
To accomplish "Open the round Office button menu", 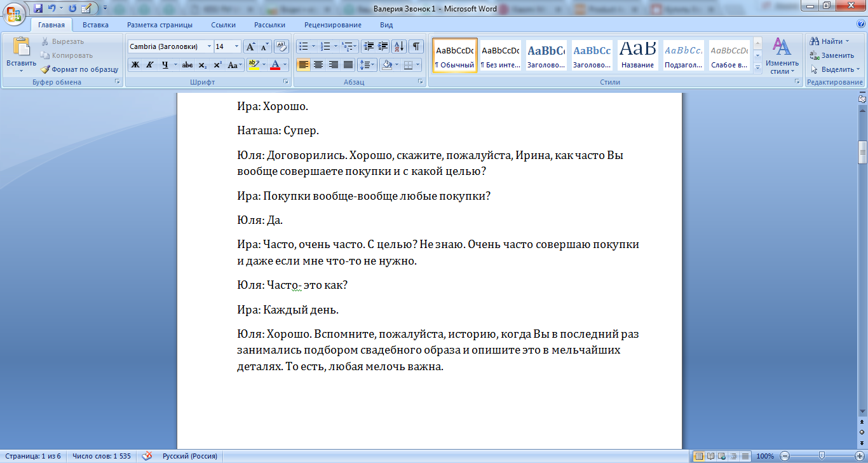I will click(x=15, y=14).
